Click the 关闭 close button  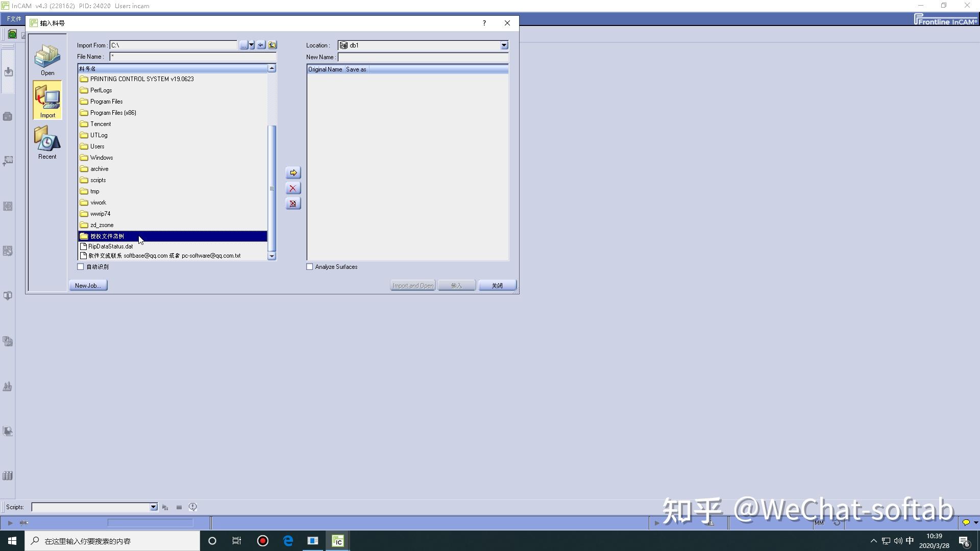tap(497, 285)
